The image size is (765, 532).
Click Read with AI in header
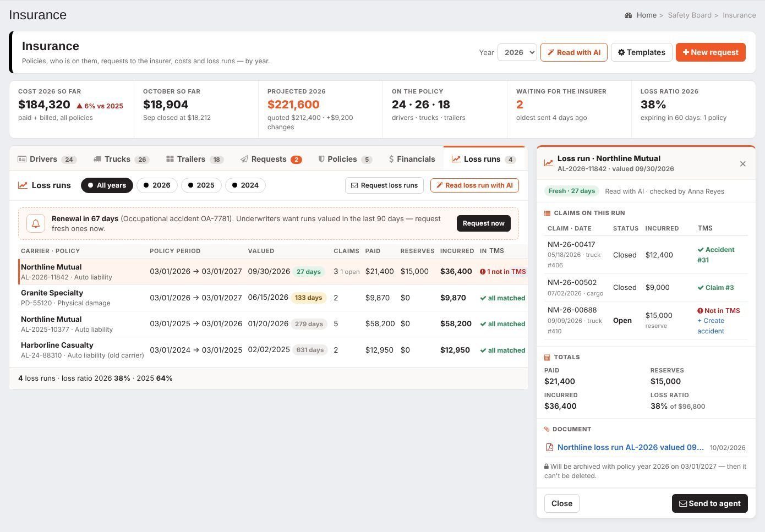573,52
